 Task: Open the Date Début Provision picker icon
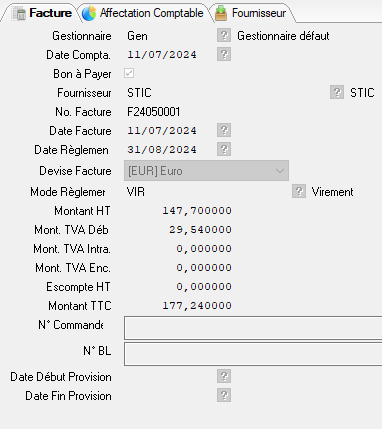coord(224,376)
